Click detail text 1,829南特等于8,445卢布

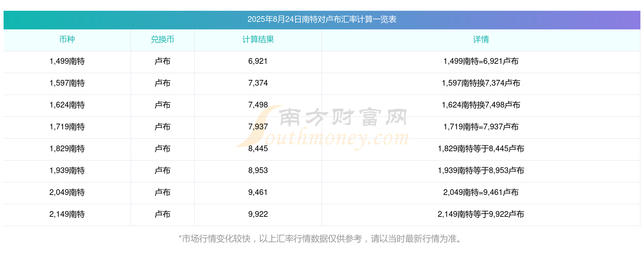[481, 149]
